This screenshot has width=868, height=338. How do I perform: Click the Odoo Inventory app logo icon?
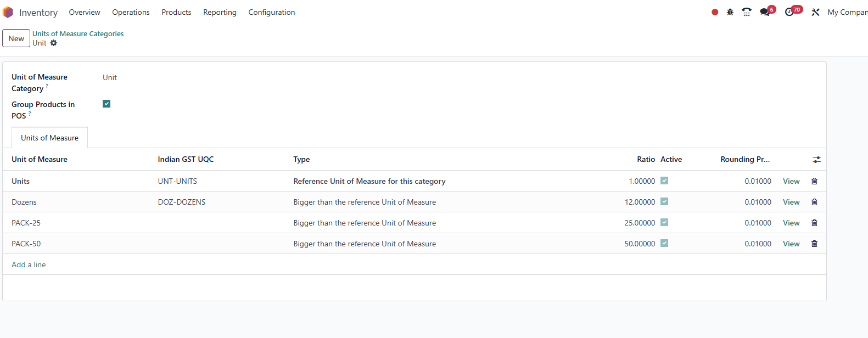(x=8, y=12)
